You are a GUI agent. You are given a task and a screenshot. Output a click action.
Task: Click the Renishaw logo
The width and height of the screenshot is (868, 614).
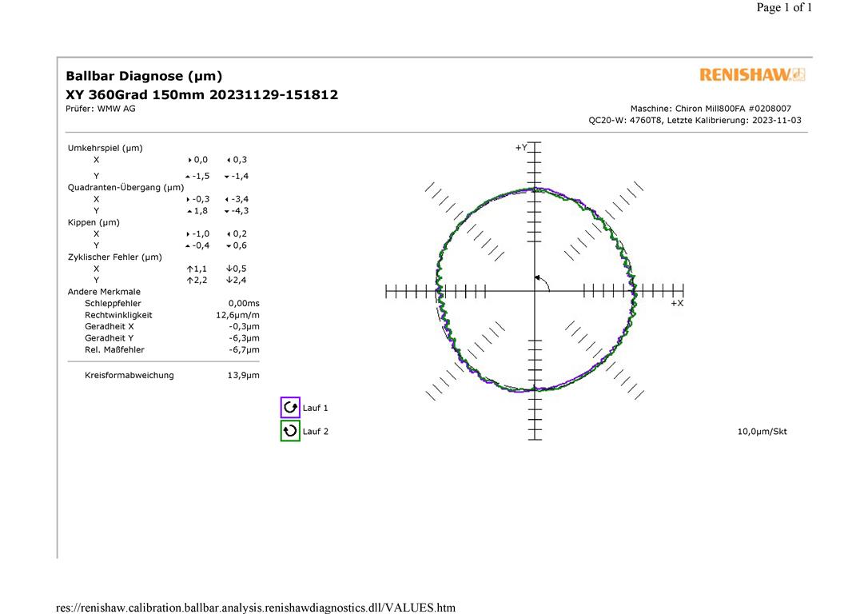752,74
